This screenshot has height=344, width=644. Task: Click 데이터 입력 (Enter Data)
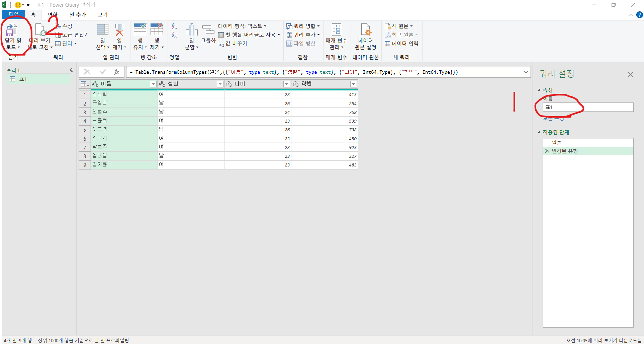(x=401, y=44)
